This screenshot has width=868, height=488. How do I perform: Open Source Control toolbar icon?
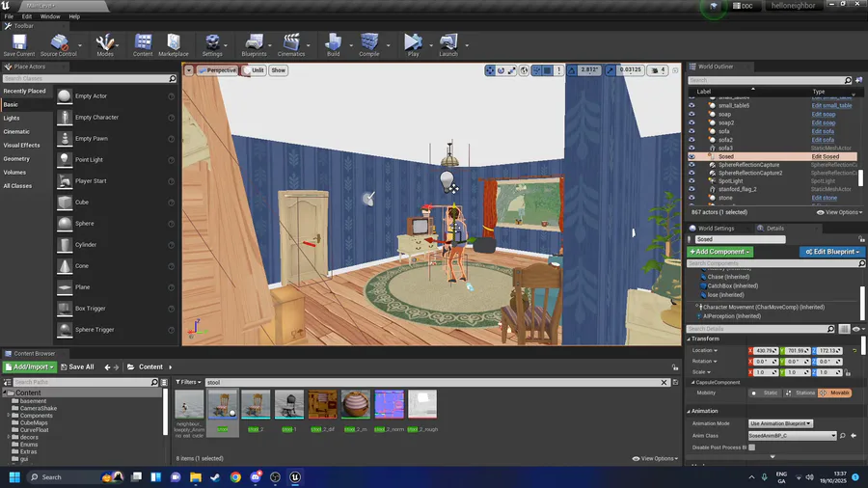tap(59, 45)
